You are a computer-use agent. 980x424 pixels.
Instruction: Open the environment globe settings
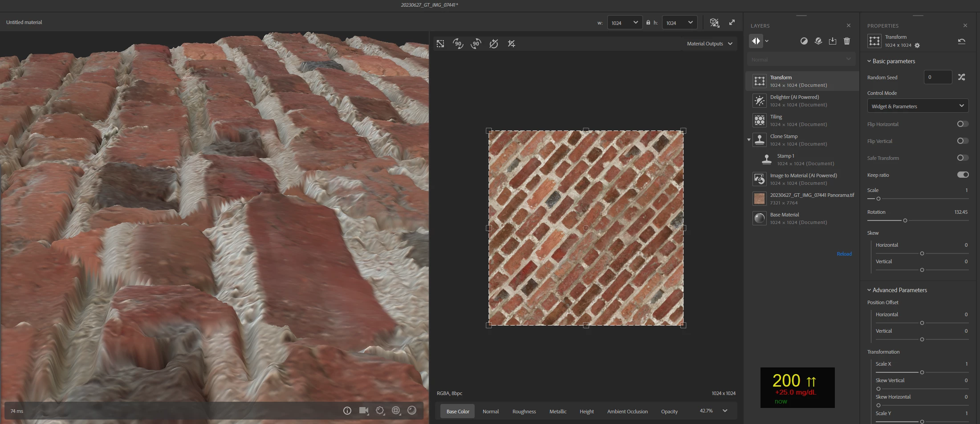(396, 411)
